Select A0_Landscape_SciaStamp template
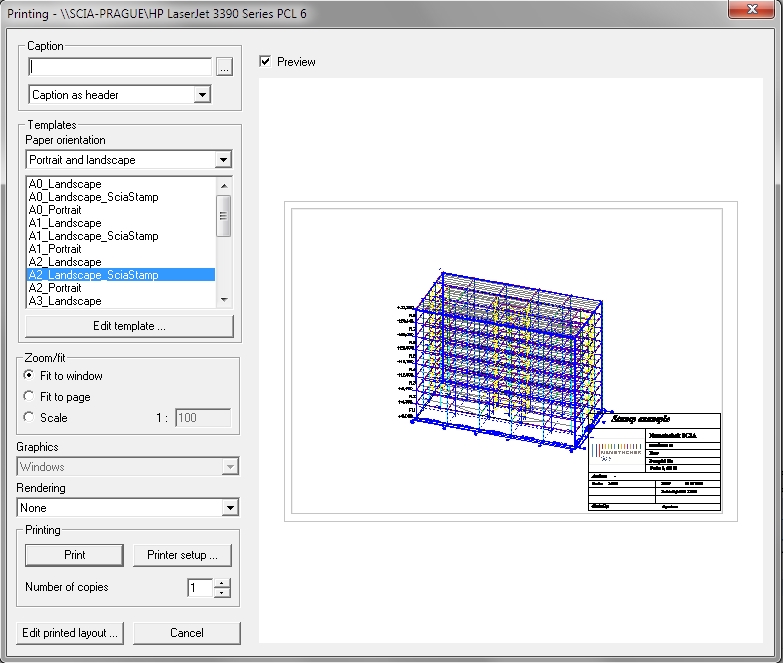This screenshot has height=663, width=783. [93, 197]
